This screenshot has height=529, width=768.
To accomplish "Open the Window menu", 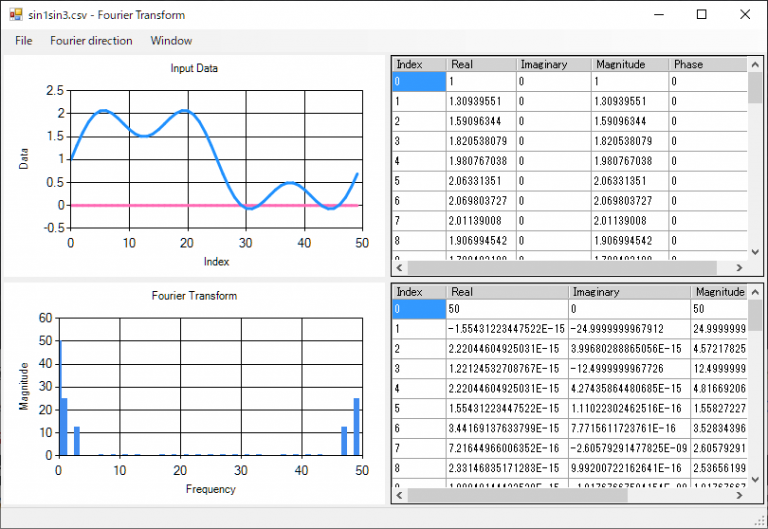I will (171, 41).
